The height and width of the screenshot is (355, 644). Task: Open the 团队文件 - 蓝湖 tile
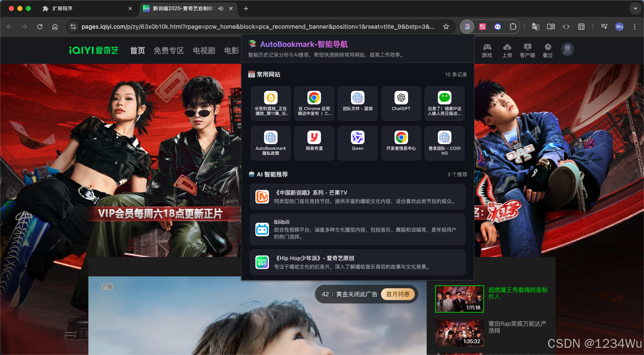coord(358,104)
